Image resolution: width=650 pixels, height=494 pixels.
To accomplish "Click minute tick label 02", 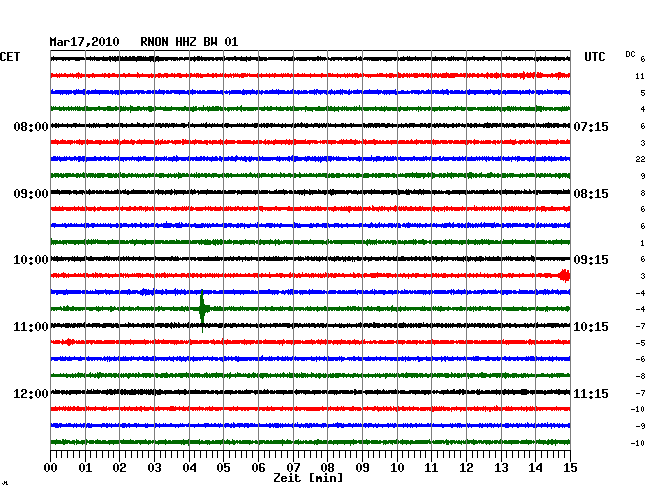I will pos(119,467).
